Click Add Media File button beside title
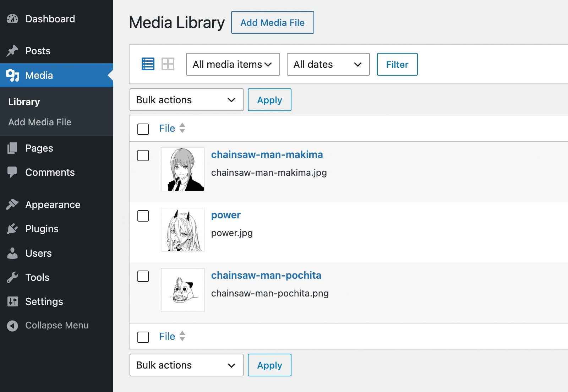 (x=272, y=22)
